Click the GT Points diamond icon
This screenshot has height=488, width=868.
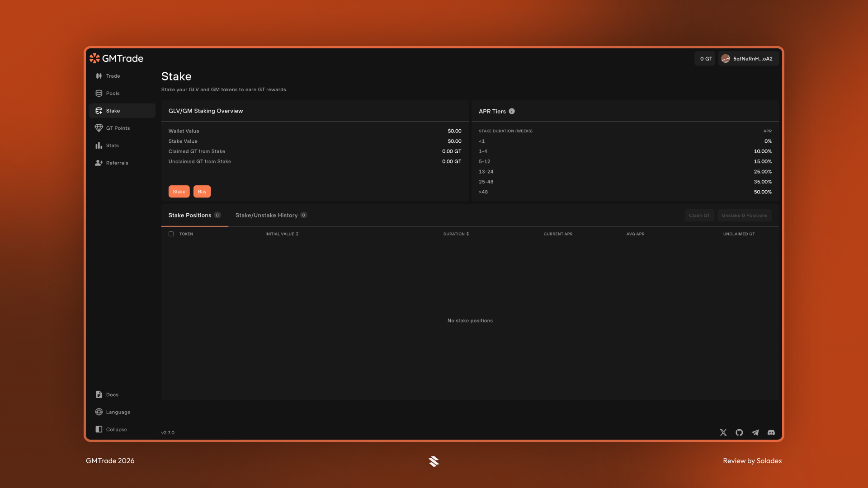point(99,128)
